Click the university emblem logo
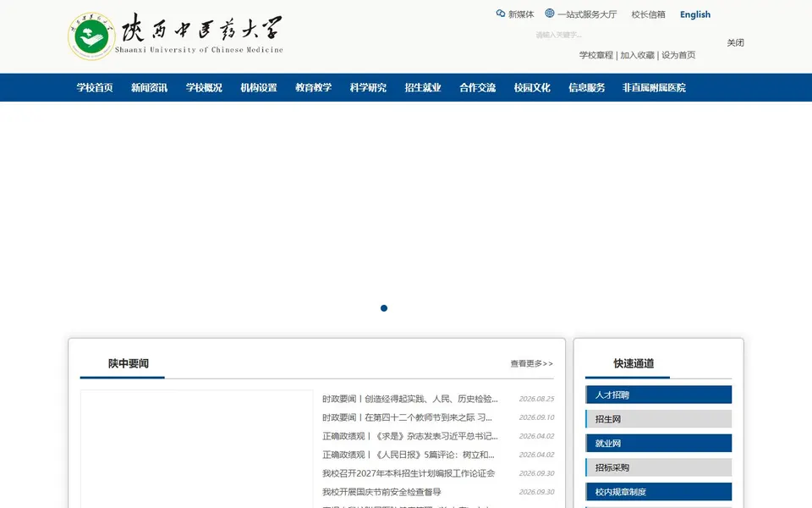 pyautogui.click(x=91, y=36)
